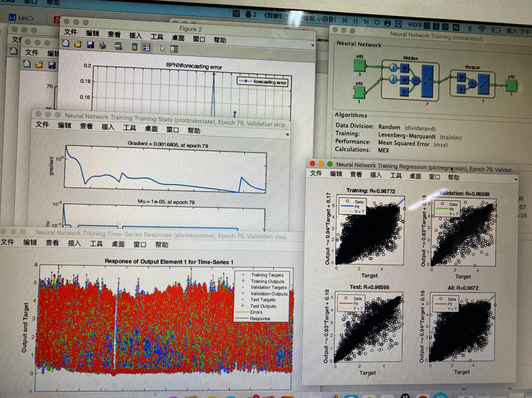Open 编辑 menu in Figure 2 window

click(92, 33)
